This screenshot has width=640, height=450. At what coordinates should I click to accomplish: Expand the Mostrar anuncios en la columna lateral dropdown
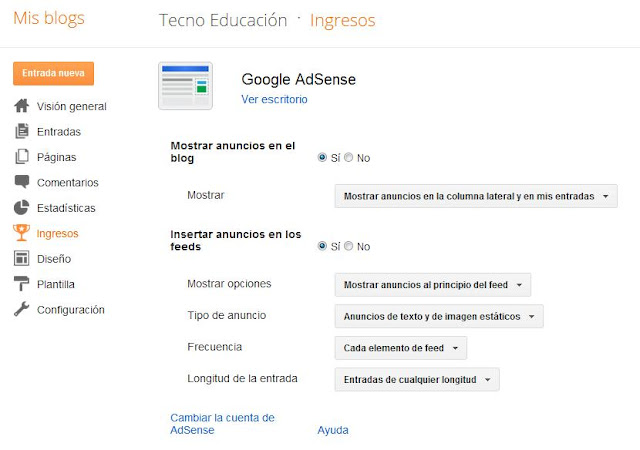pyautogui.click(x=476, y=196)
